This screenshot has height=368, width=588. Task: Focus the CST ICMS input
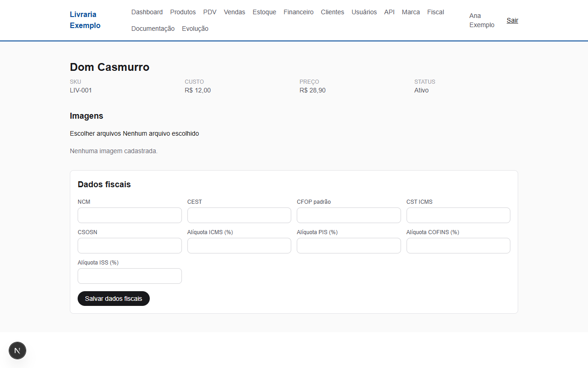tap(458, 215)
